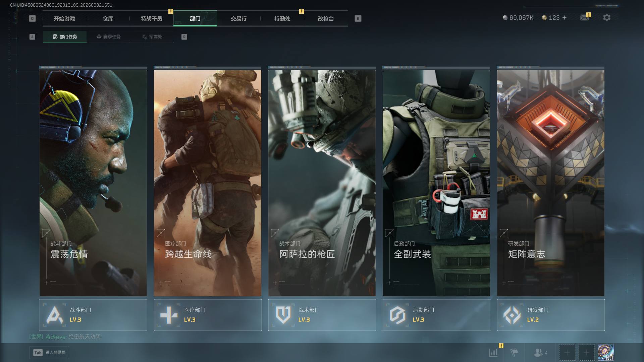The image size is (644, 362).
Task: Click the 战斗部门 LV.3 panel
Action: (x=93, y=315)
